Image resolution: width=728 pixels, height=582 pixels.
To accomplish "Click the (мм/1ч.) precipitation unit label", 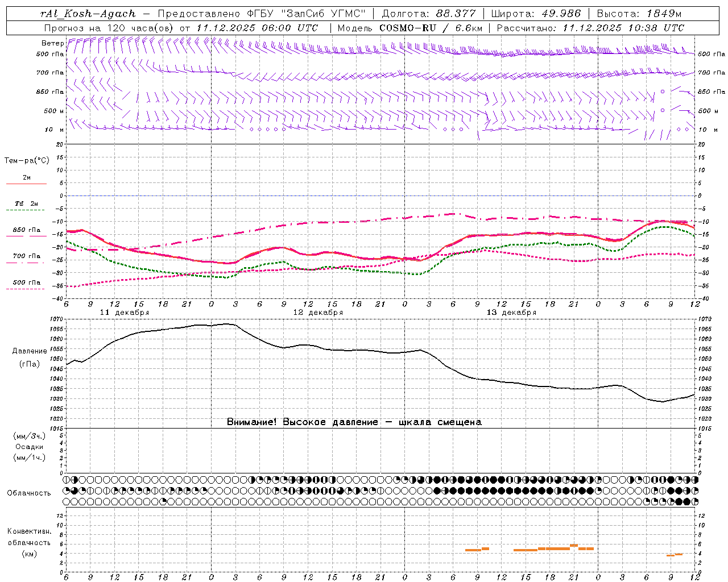I will point(30,458).
